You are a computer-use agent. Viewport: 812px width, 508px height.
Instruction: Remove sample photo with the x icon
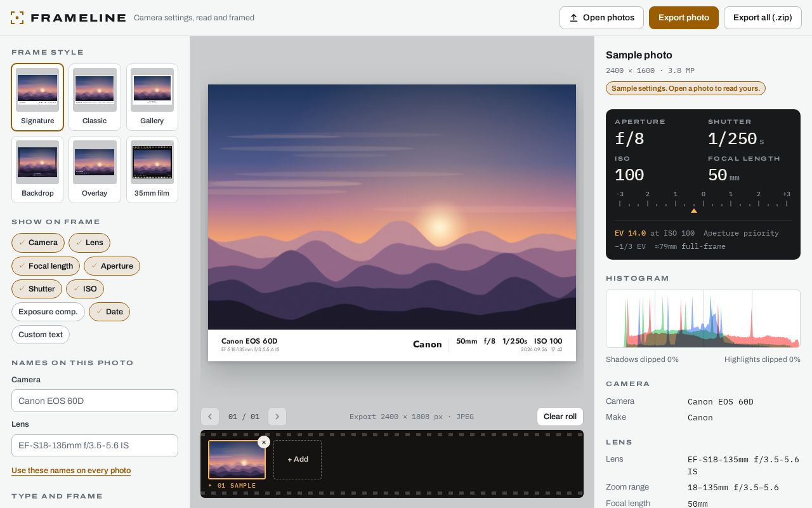264,443
